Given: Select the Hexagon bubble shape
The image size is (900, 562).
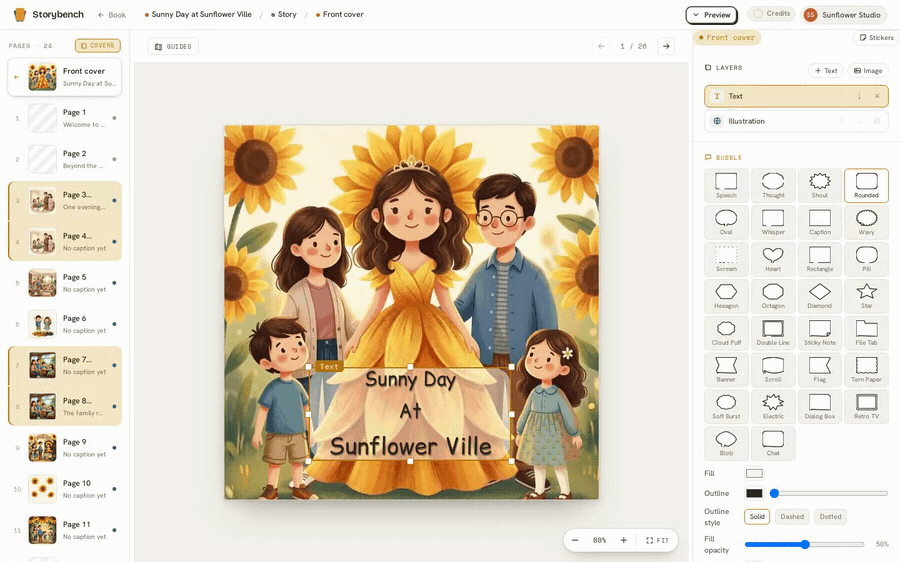Looking at the screenshot, I should pyautogui.click(x=726, y=296).
